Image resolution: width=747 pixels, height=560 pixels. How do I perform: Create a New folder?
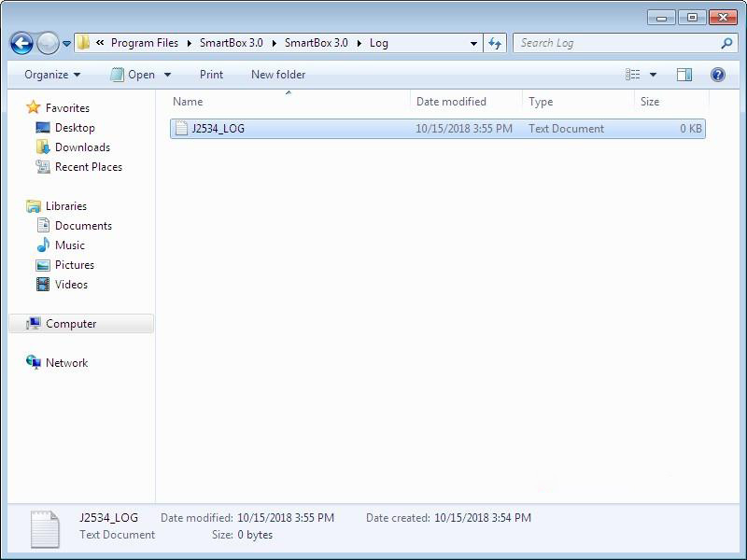[x=278, y=75]
